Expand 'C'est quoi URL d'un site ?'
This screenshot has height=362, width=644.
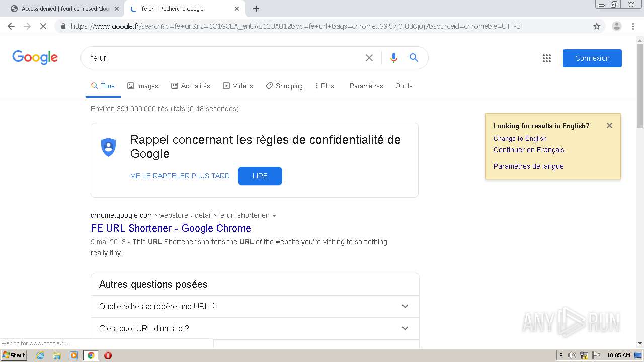point(255,328)
